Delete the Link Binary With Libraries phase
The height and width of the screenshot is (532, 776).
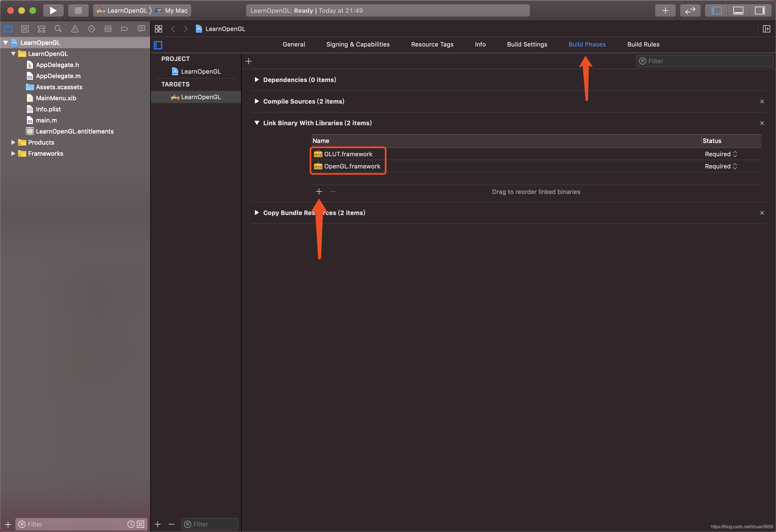coord(762,123)
